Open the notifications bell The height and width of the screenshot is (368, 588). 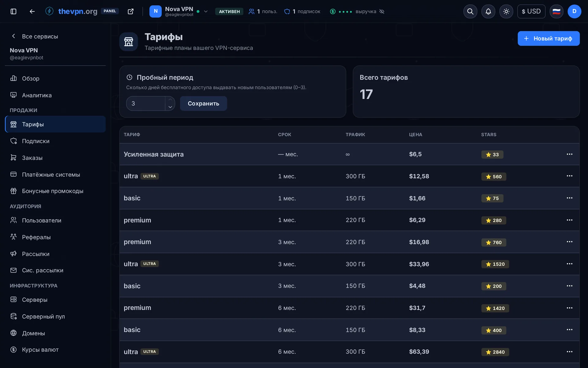488,11
